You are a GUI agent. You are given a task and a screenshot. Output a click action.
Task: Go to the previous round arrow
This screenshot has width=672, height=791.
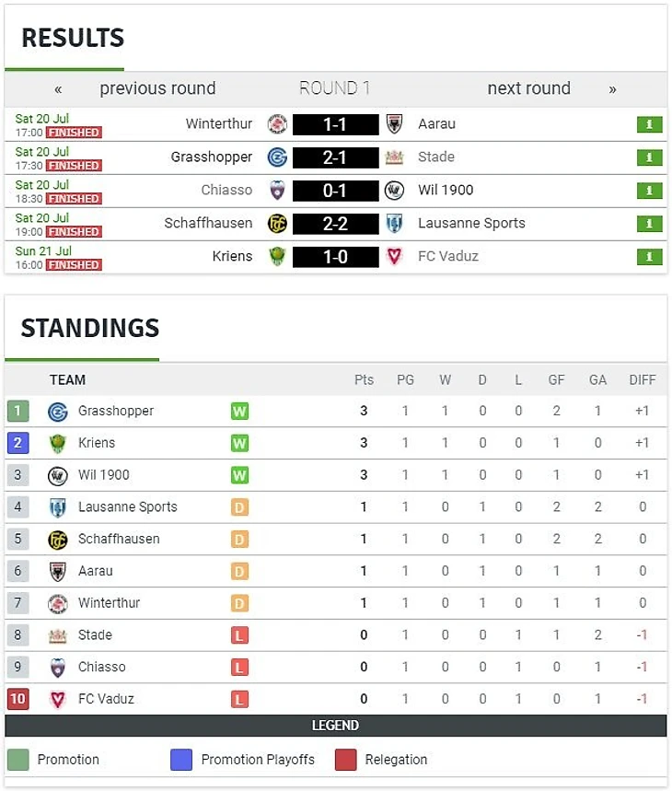(x=59, y=89)
